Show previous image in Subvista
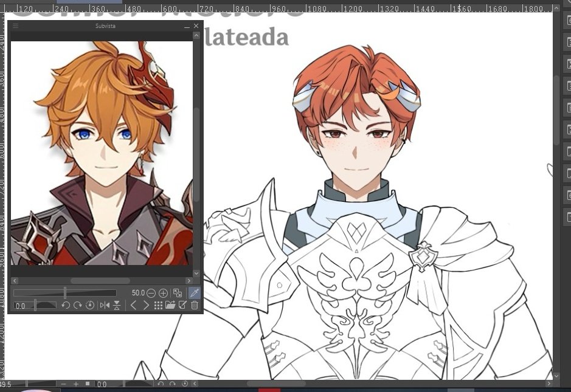This screenshot has height=392, width=571. click(133, 305)
